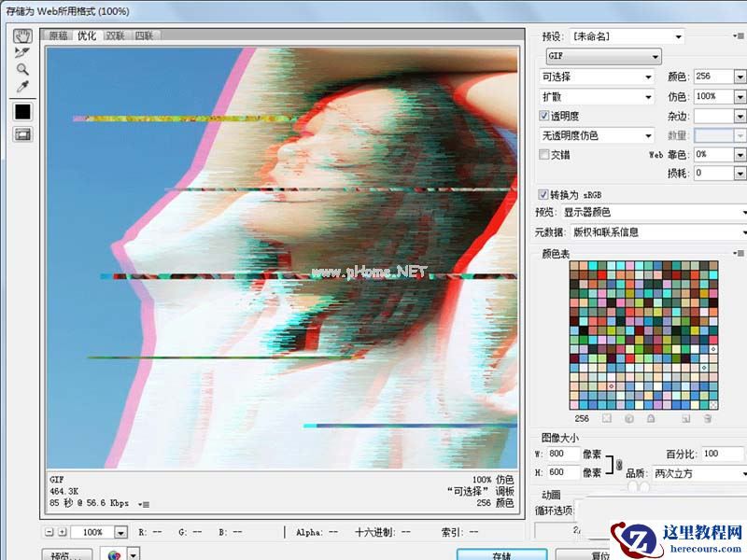Click the 存储 save button
The width and height of the screenshot is (747, 560).
tap(501, 554)
